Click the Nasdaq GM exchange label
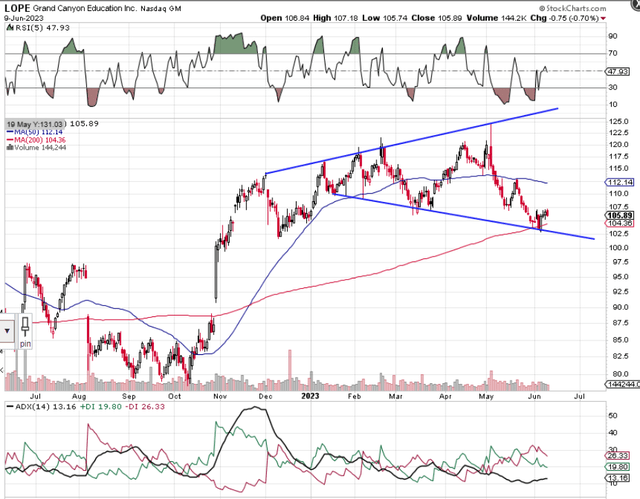Screen dimensions: 640x499 (x=161, y=9)
